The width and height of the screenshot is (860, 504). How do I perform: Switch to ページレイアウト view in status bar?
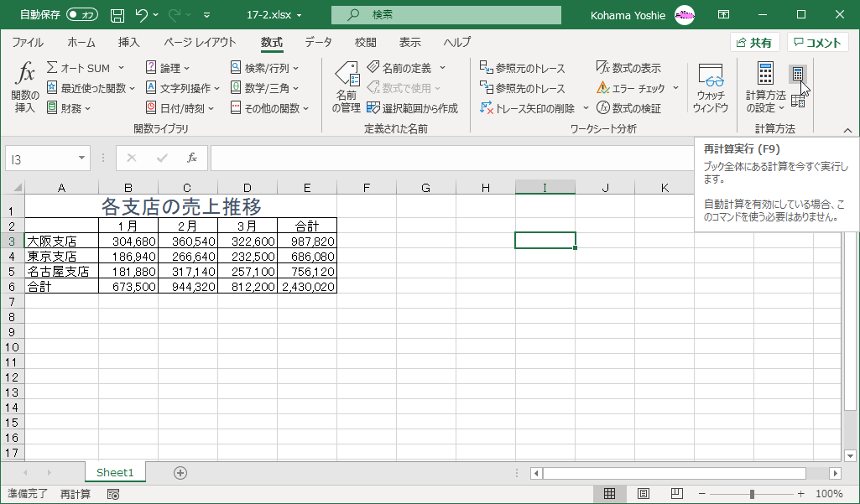[x=643, y=494]
